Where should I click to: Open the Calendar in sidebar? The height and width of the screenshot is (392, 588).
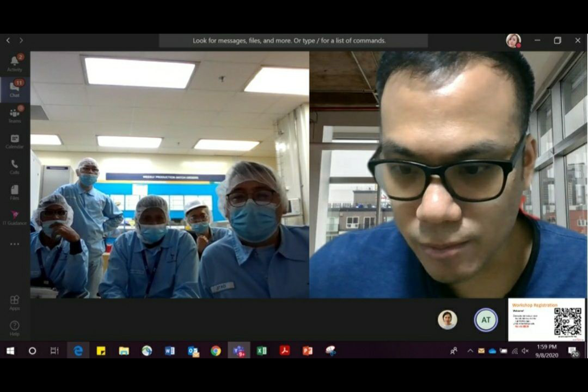(x=15, y=140)
